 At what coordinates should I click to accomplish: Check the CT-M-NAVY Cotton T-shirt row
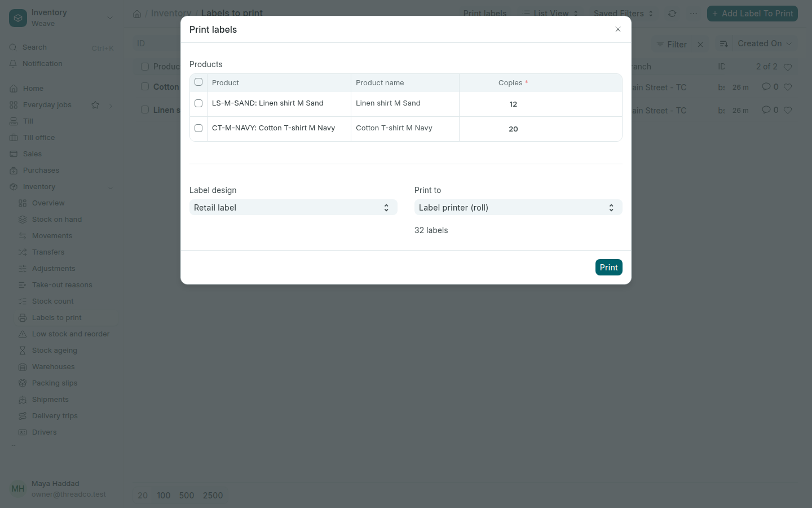pyautogui.click(x=198, y=128)
